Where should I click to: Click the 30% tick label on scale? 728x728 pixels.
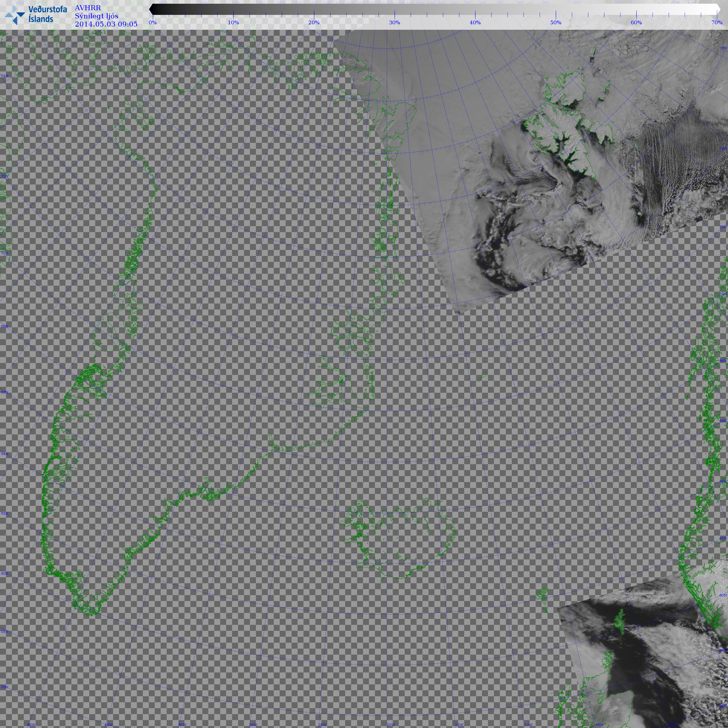(x=394, y=23)
